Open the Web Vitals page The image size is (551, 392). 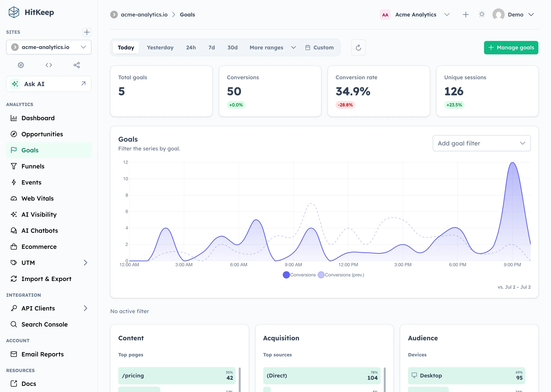click(49, 198)
